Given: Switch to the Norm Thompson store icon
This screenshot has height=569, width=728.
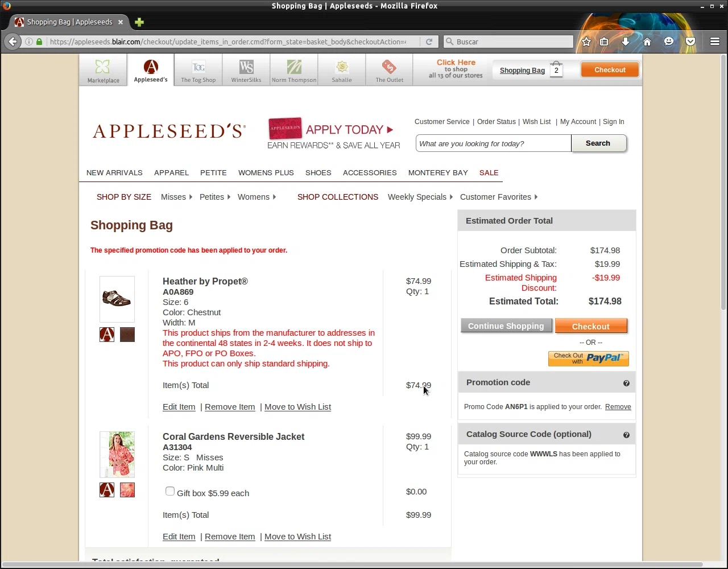Looking at the screenshot, I should [294, 70].
